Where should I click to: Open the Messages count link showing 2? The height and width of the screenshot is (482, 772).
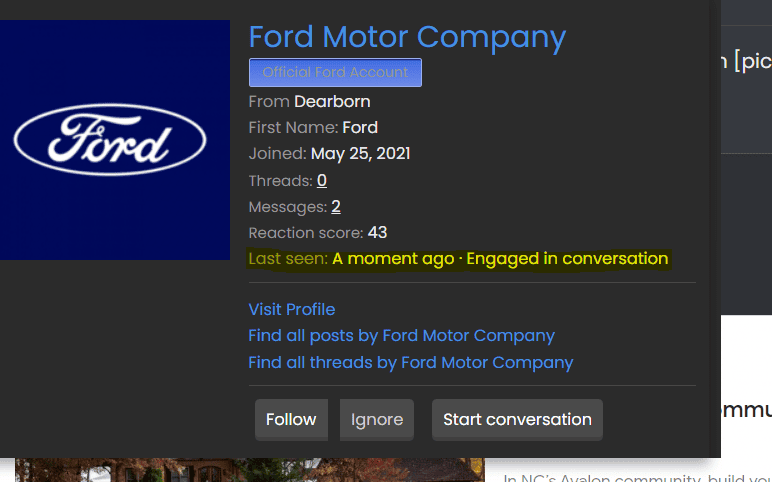click(336, 207)
